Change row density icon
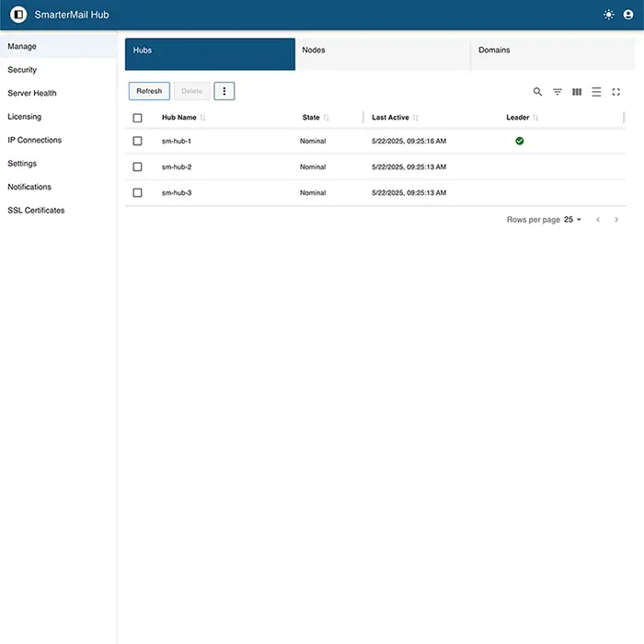The width and height of the screenshot is (644, 644). tap(596, 92)
